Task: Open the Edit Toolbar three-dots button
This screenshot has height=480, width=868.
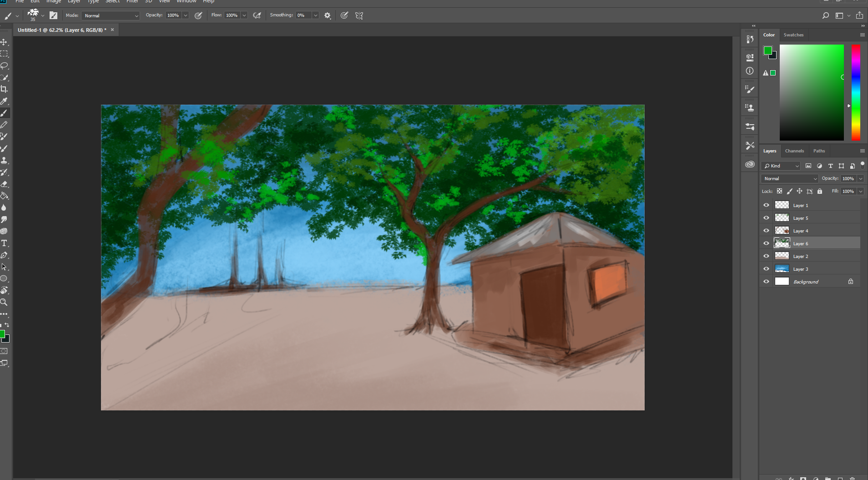Action: coord(4,314)
